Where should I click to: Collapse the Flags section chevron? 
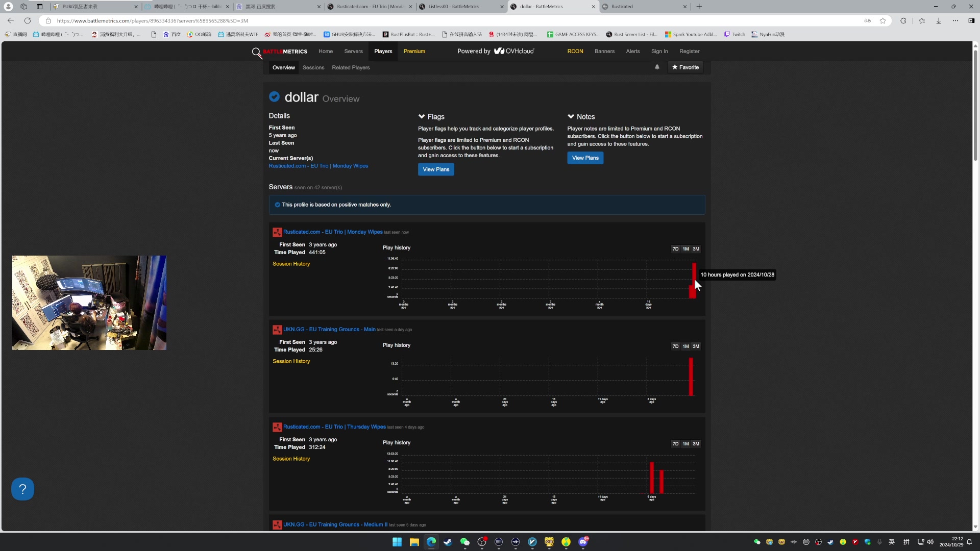pos(422,117)
